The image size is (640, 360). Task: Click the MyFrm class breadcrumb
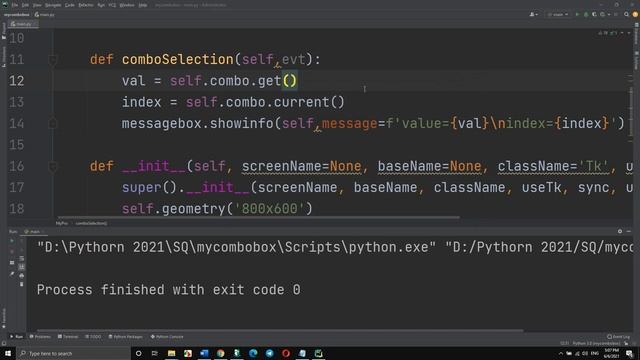coord(62,223)
